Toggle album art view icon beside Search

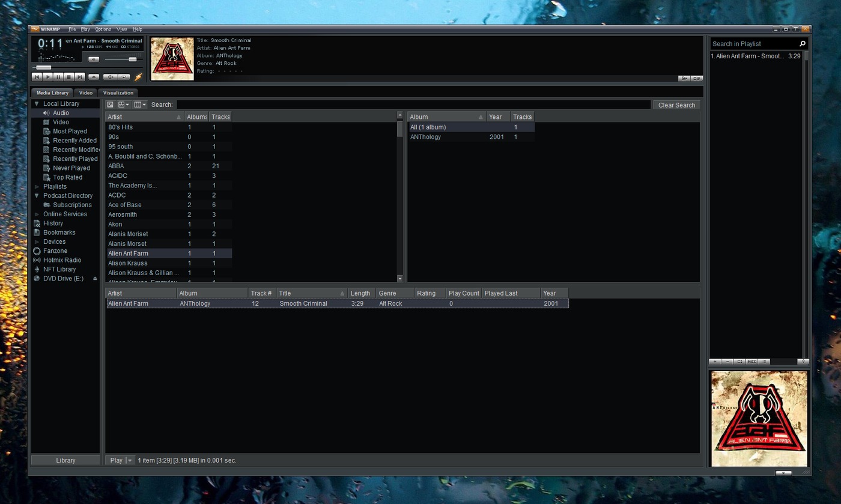click(110, 105)
